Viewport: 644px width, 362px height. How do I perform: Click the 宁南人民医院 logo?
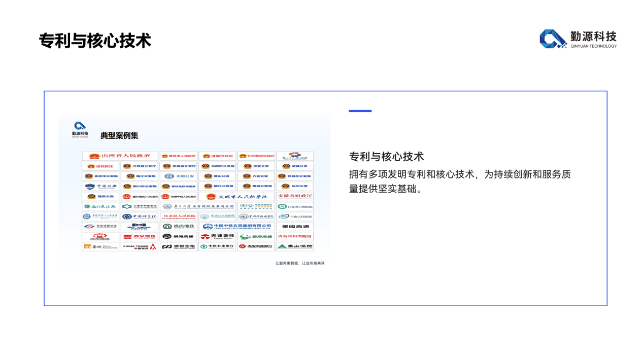tap(295, 216)
